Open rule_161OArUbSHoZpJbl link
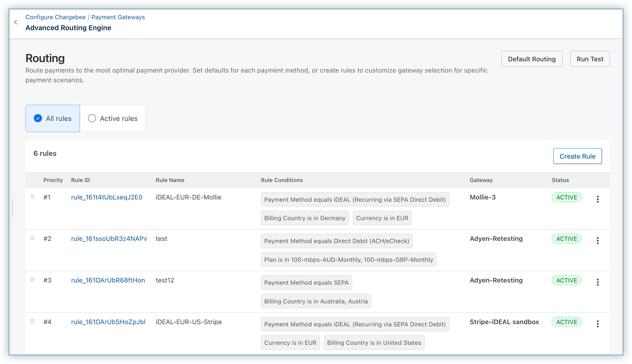 (x=108, y=322)
